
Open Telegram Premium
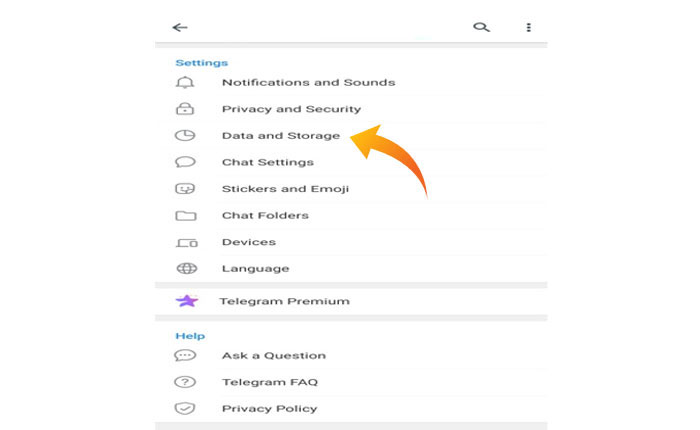[x=284, y=301]
